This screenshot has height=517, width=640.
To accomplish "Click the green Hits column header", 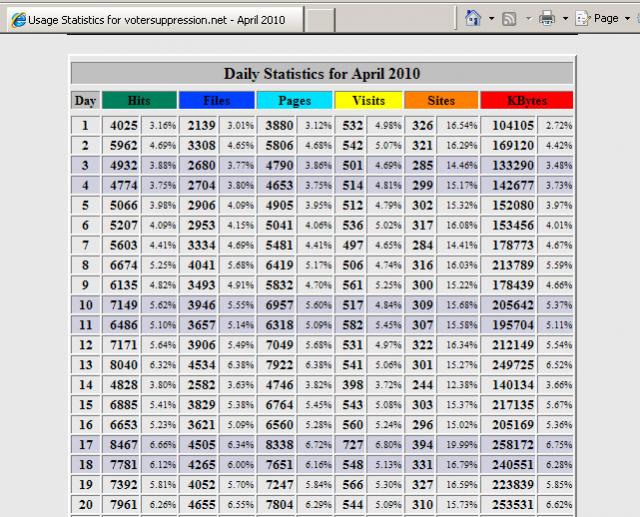I will (x=139, y=100).
